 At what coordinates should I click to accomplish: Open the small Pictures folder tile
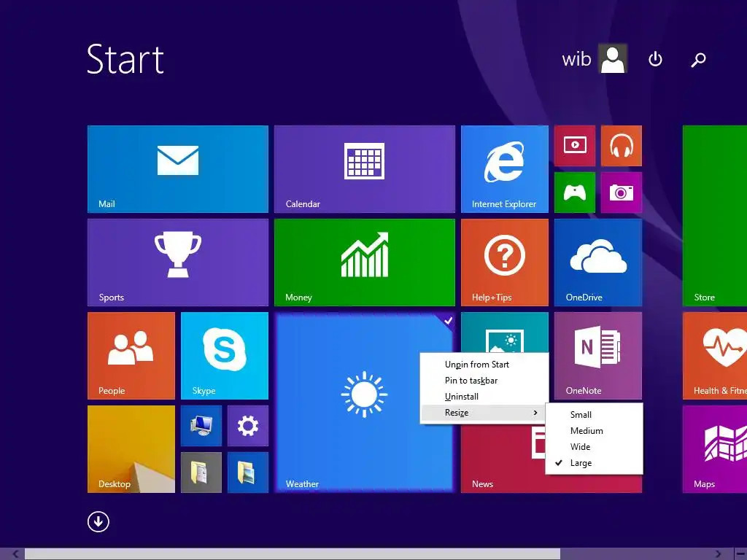[248, 472]
